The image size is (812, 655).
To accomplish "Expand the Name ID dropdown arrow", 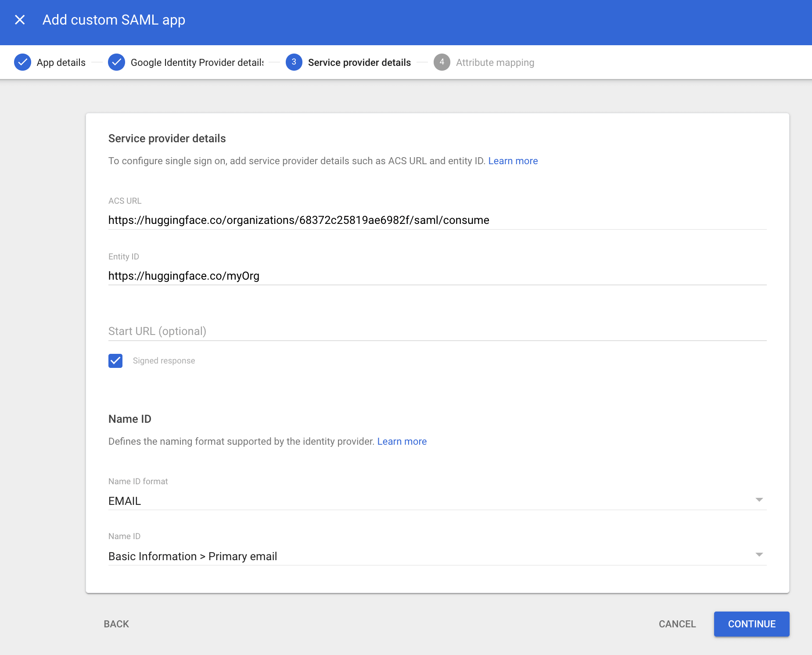I will pos(759,555).
